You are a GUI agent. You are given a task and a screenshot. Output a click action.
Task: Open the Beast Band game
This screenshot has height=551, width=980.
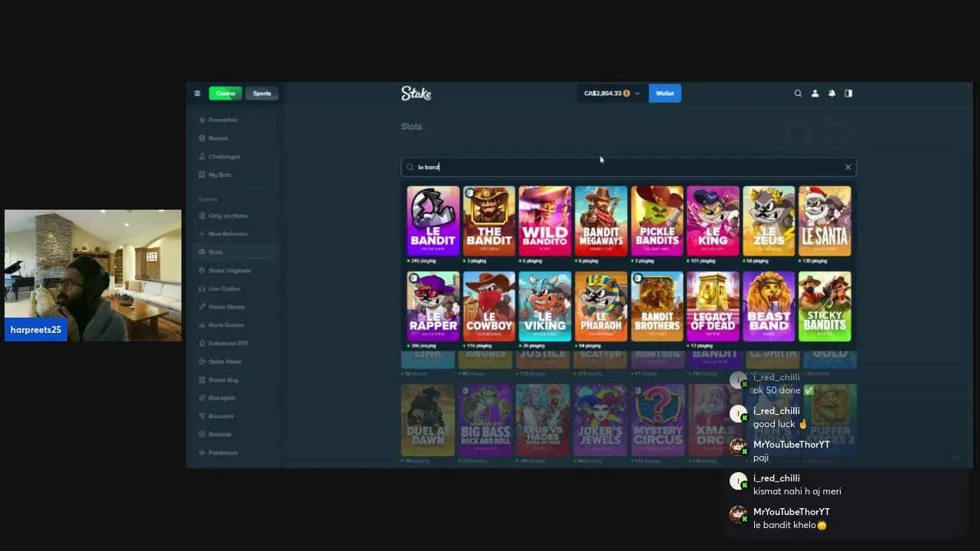tap(769, 306)
